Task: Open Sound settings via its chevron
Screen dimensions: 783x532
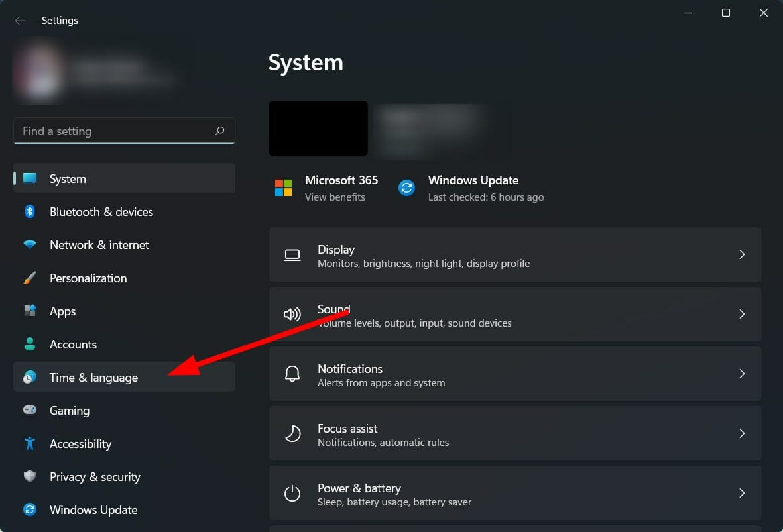Action: coord(742,314)
